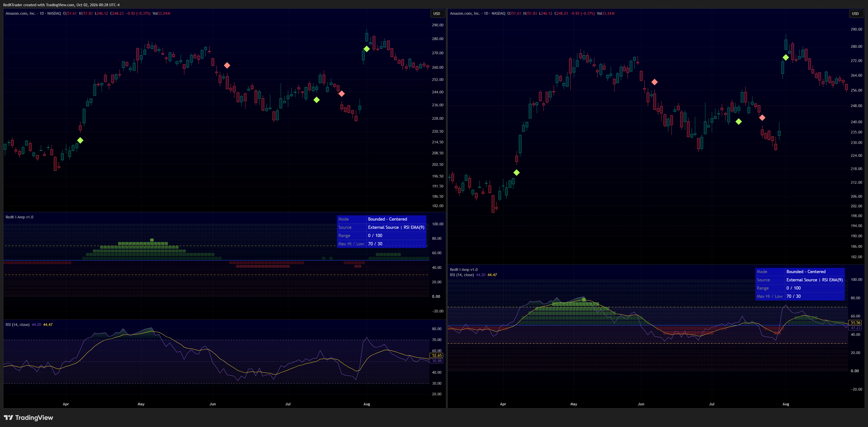Screen dimensions: 868x427
Task: Click the purple 47.23 price label, right chart
Action: click(x=856, y=328)
